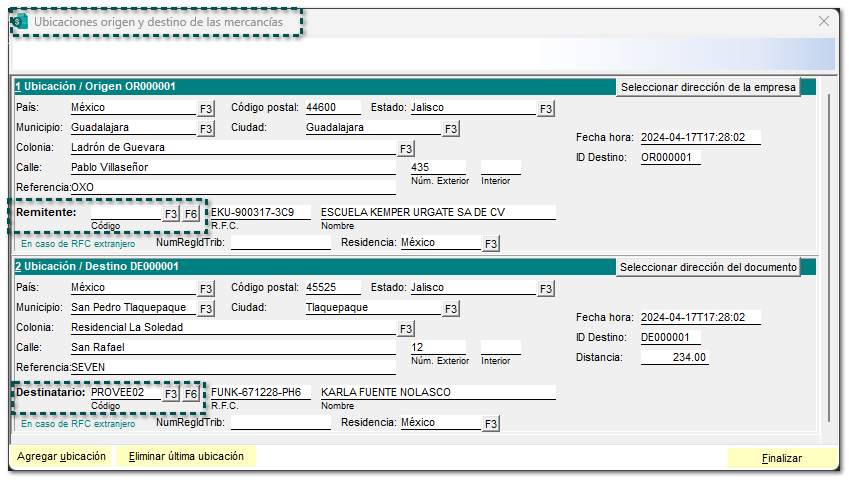Select the Ubicación / Destino DE000001 header
The image size is (849, 480).
(97, 267)
